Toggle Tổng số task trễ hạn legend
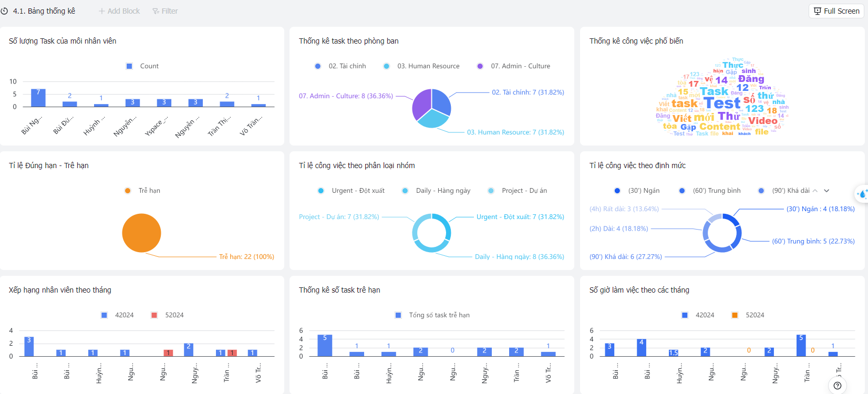Viewport: 868px width, 394px height. [432, 315]
